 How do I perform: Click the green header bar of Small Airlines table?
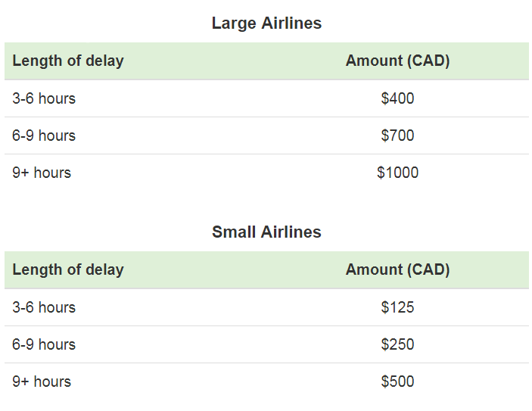[227, 270]
